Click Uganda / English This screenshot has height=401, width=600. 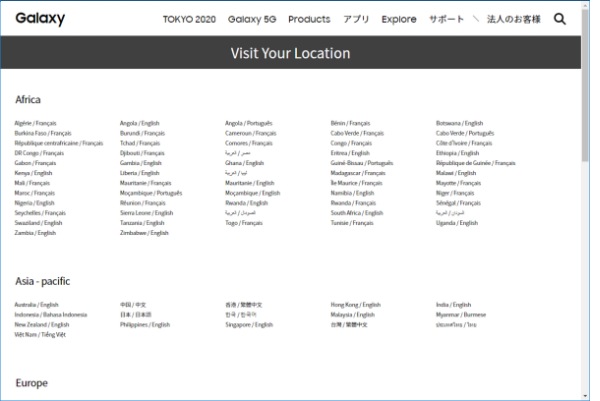point(457,223)
